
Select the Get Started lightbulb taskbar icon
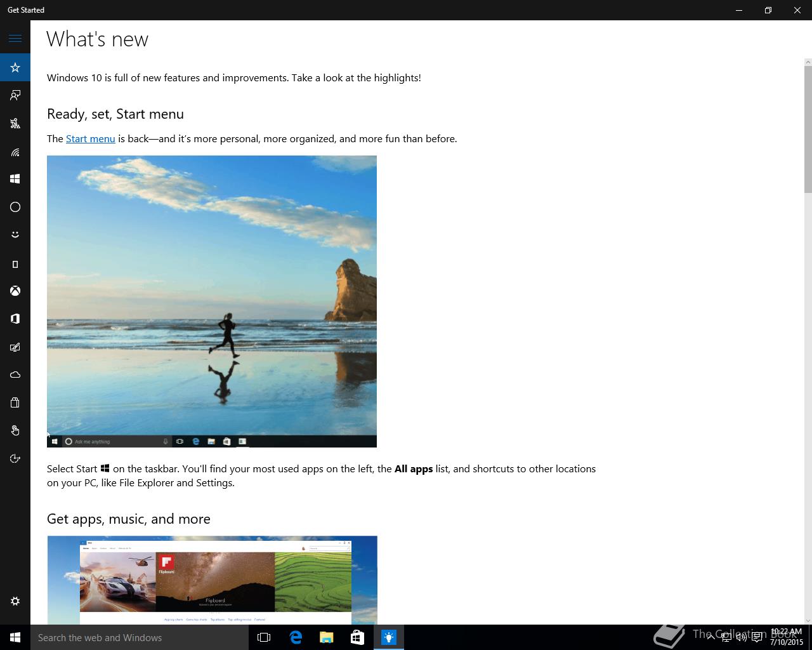click(x=389, y=637)
